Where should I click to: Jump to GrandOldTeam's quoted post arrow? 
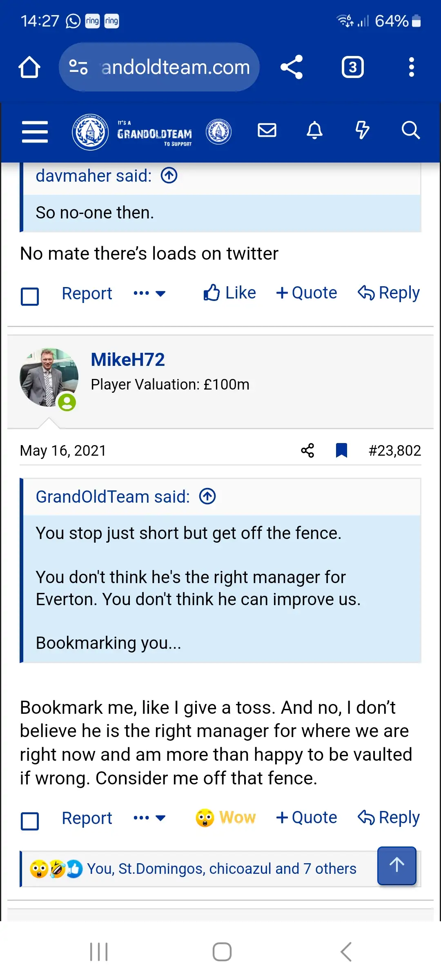207,497
